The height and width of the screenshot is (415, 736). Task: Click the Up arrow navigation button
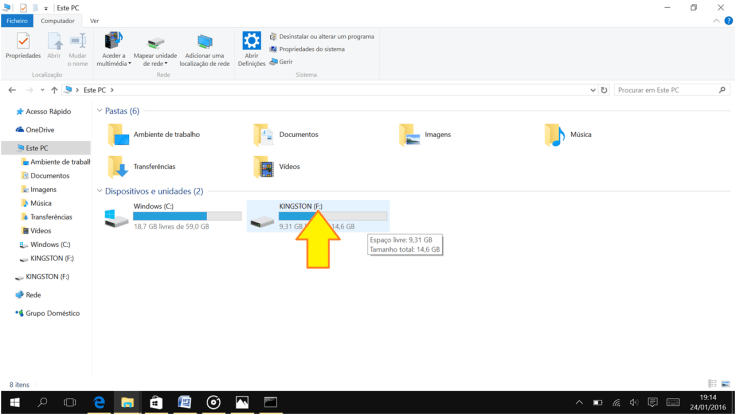(x=54, y=90)
